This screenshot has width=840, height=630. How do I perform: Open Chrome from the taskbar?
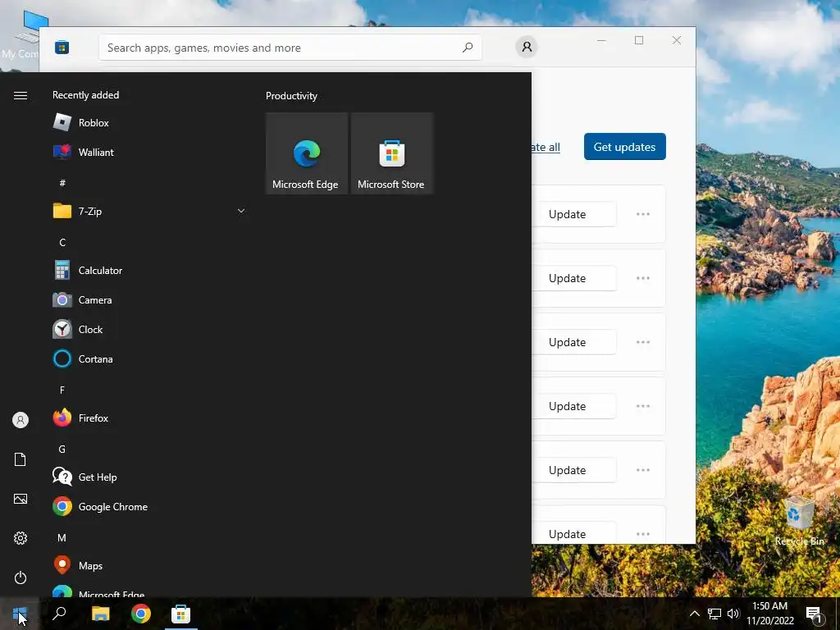click(141, 614)
